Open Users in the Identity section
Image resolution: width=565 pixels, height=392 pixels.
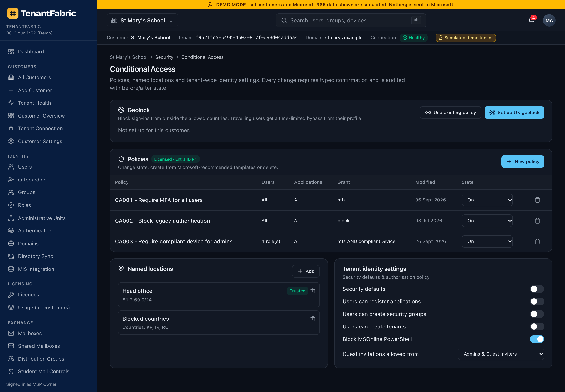click(x=49, y=167)
